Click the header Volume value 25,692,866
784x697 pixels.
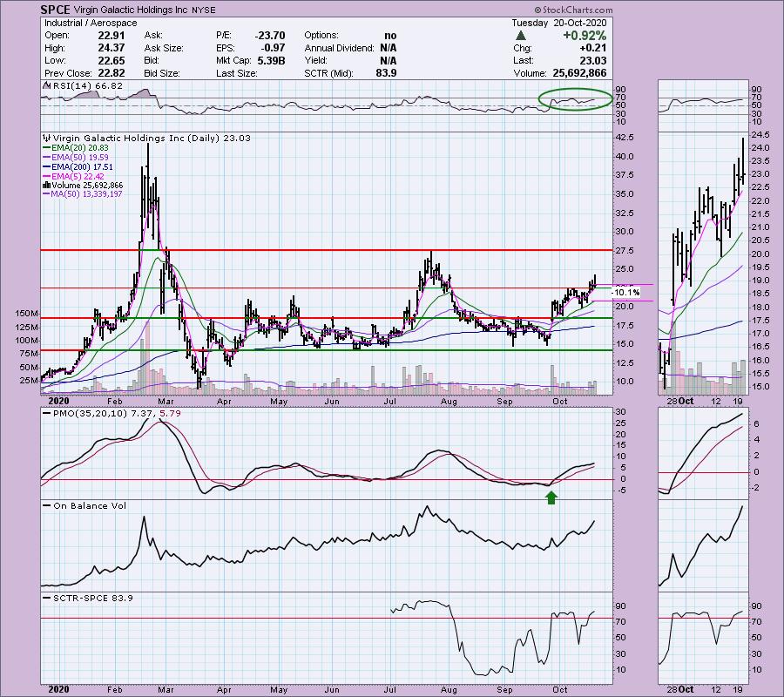click(x=579, y=73)
